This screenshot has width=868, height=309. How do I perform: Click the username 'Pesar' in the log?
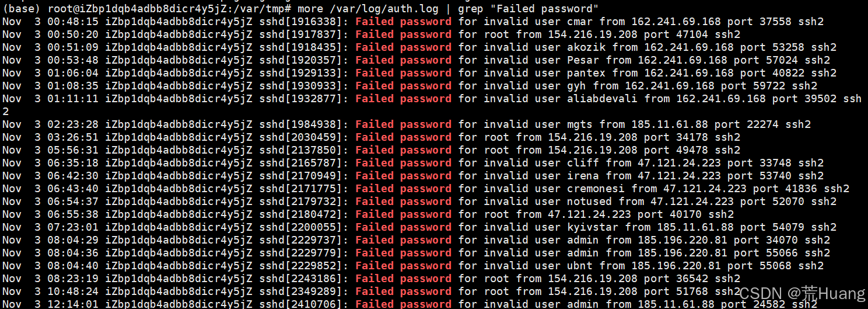point(583,60)
